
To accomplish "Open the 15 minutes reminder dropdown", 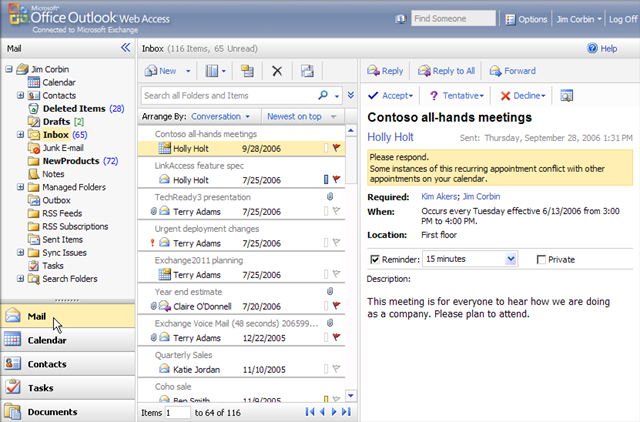I will pyautogui.click(x=511, y=259).
